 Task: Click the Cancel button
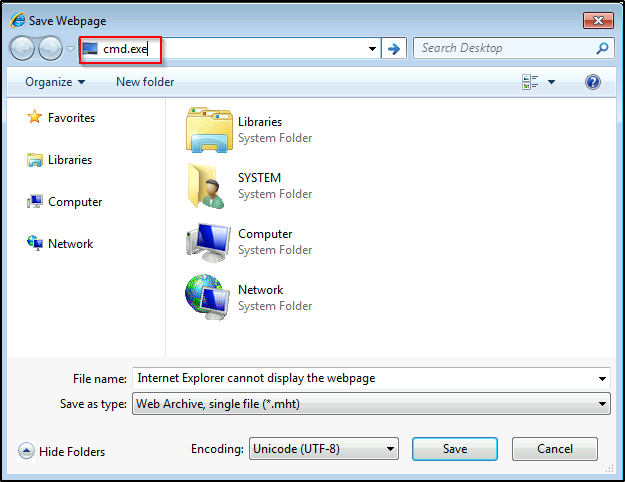[x=554, y=450]
